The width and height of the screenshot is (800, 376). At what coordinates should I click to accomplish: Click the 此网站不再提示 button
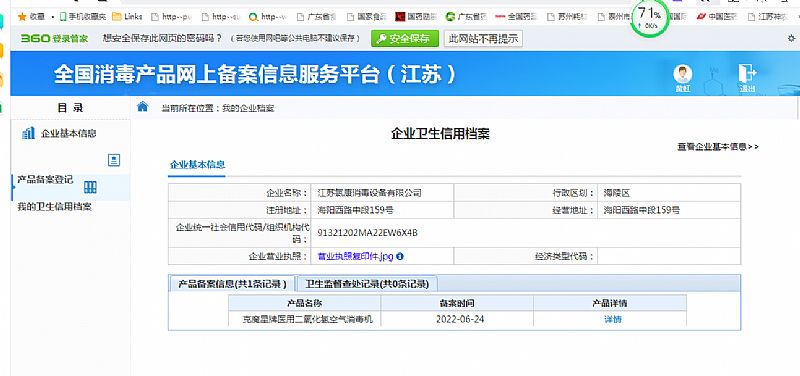pos(483,38)
